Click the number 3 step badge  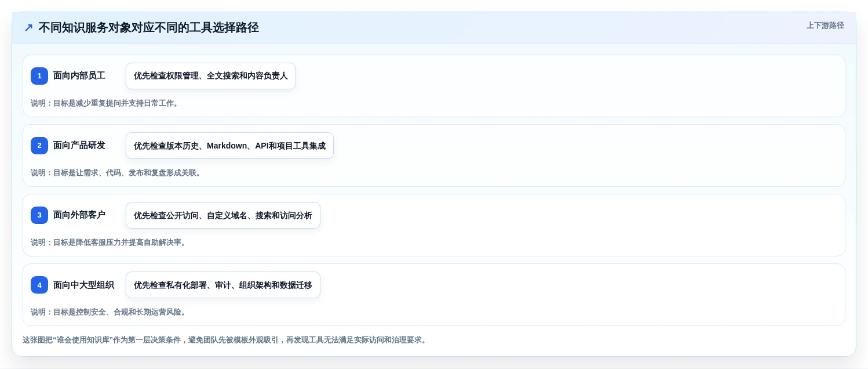pos(39,215)
